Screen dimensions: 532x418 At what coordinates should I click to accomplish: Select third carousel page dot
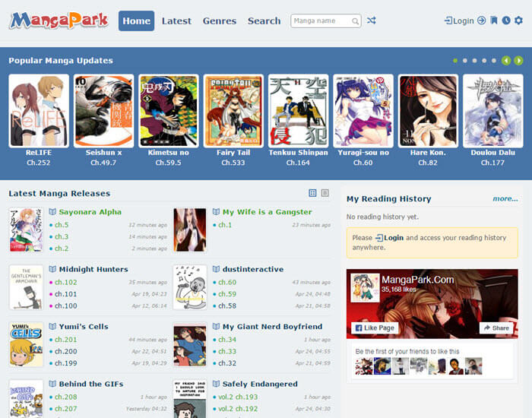pyautogui.click(x=474, y=61)
